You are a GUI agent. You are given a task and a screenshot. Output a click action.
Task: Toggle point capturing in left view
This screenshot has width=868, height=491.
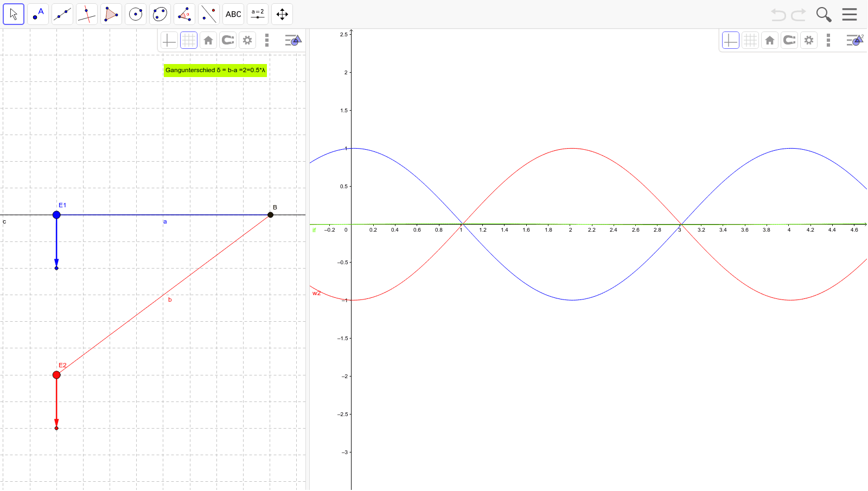pos(228,40)
